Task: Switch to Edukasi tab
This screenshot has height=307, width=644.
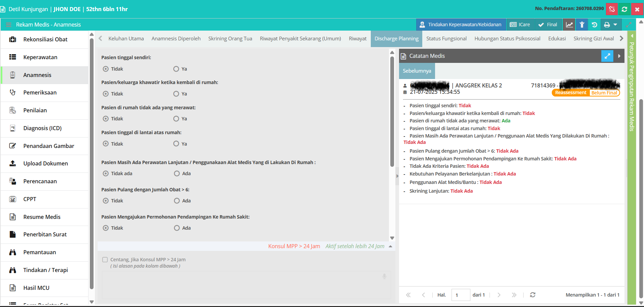Action: [x=557, y=39]
